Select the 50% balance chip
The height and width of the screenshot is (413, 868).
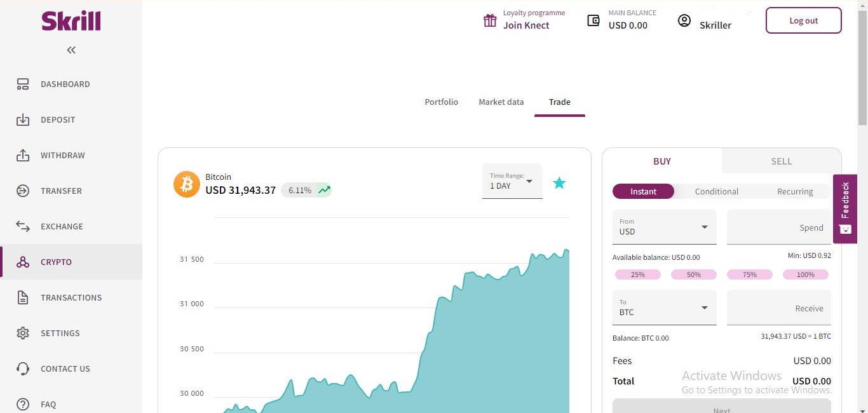pyautogui.click(x=694, y=274)
